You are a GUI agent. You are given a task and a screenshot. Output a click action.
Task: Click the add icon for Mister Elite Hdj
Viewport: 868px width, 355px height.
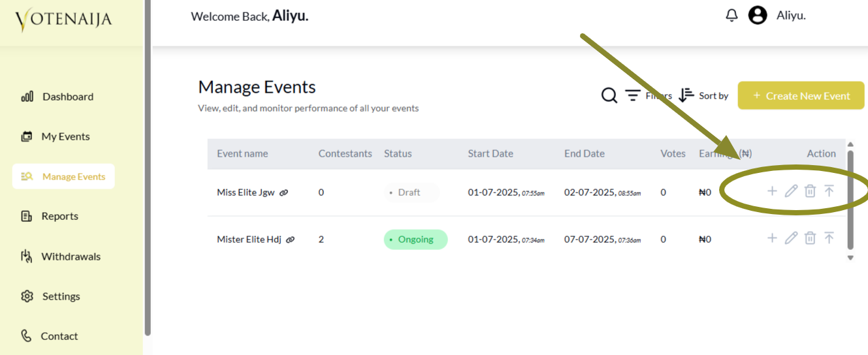pyautogui.click(x=772, y=238)
